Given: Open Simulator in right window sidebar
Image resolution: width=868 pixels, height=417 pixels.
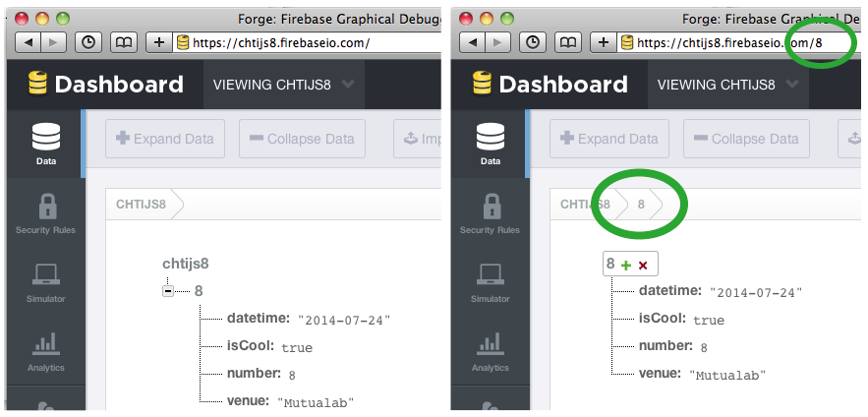Looking at the screenshot, I should [491, 281].
